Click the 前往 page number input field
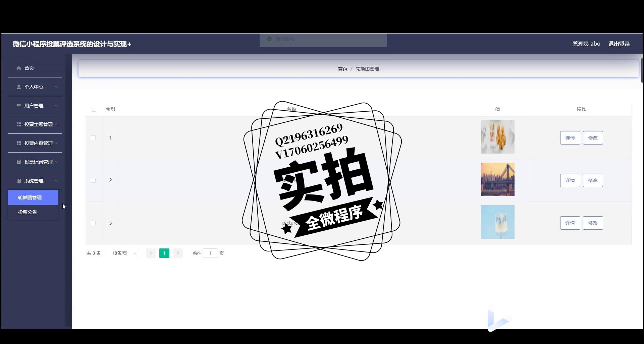644x344 pixels. [210, 253]
